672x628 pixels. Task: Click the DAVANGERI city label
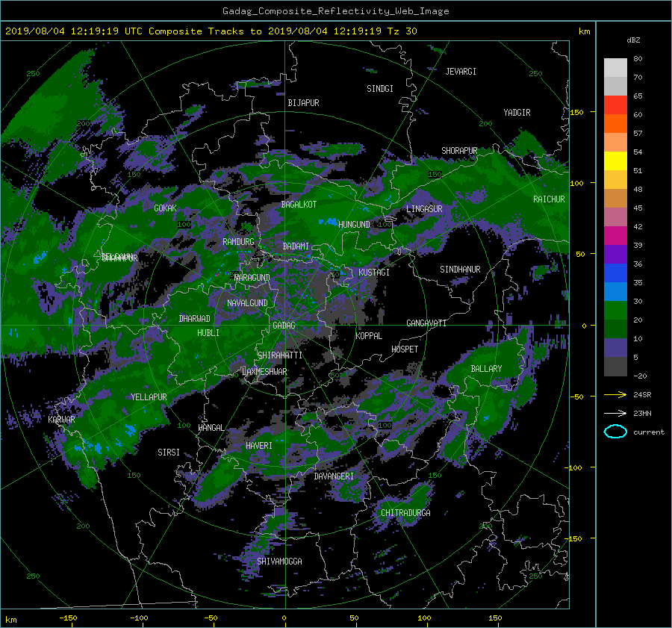334,476
